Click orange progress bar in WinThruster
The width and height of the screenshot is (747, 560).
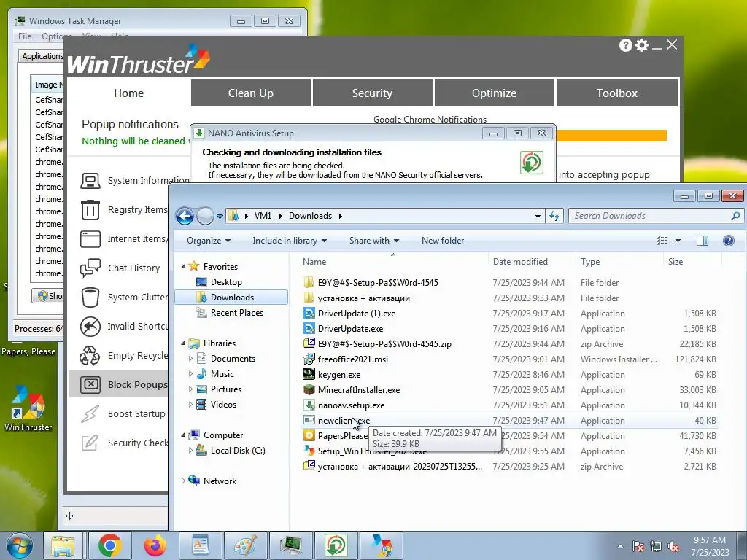pos(611,136)
